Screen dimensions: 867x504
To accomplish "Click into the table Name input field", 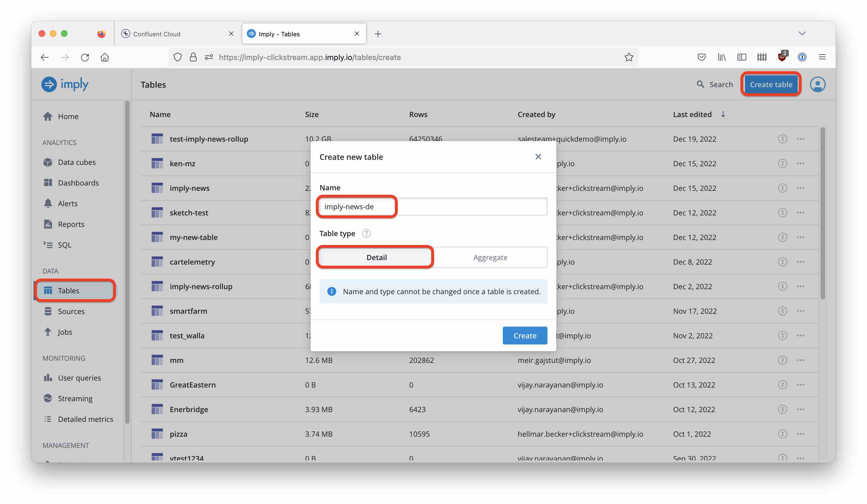I will tap(433, 206).
